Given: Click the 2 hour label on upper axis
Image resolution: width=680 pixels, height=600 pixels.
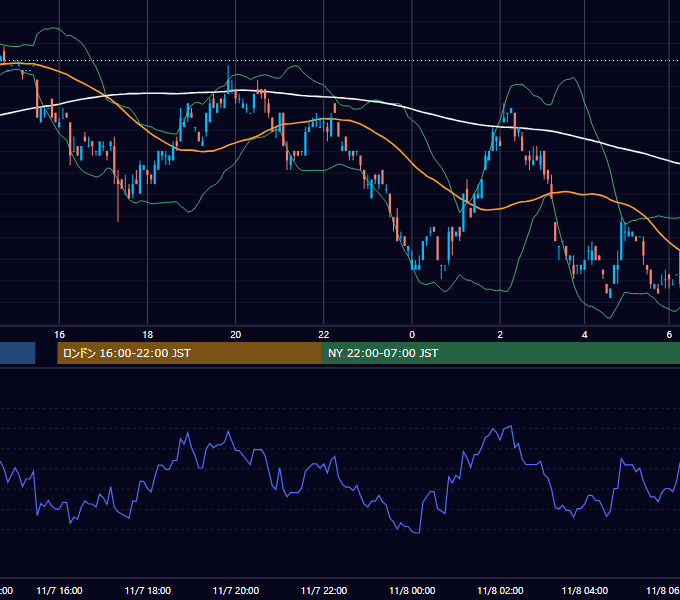Looking at the screenshot, I should (x=500, y=335).
